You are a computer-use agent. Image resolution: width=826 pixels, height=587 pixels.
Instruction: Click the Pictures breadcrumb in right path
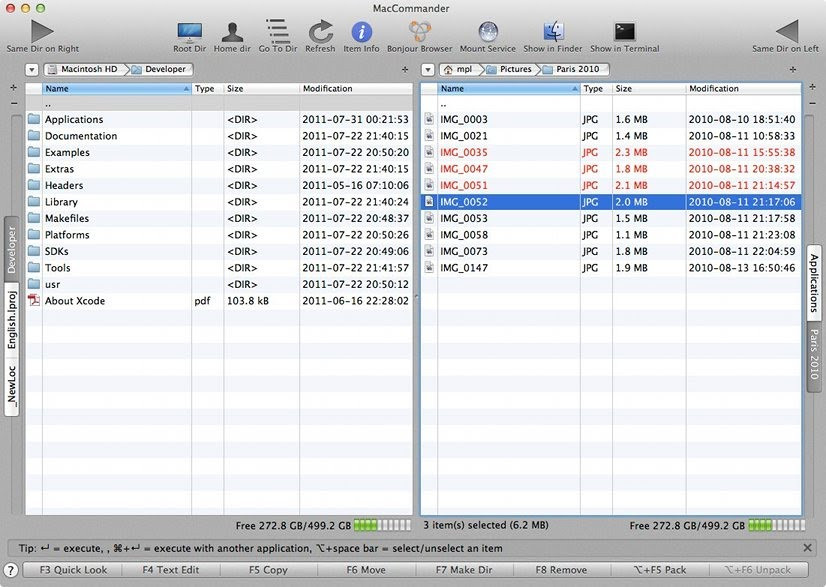point(510,69)
